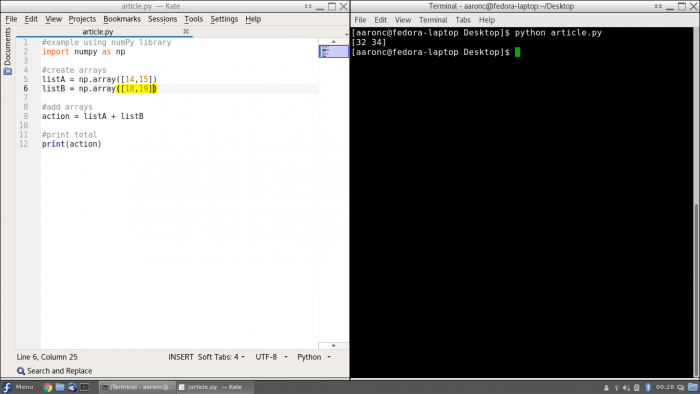The width and height of the screenshot is (700, 394).
Task: Click the wireless network tray icon
Action: [x=616, y=387]
